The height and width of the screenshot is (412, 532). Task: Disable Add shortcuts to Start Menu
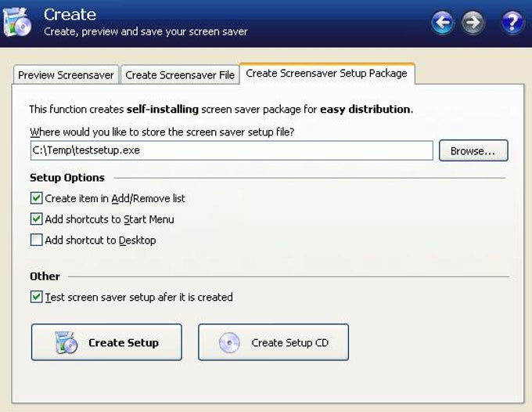coord(37,220)
